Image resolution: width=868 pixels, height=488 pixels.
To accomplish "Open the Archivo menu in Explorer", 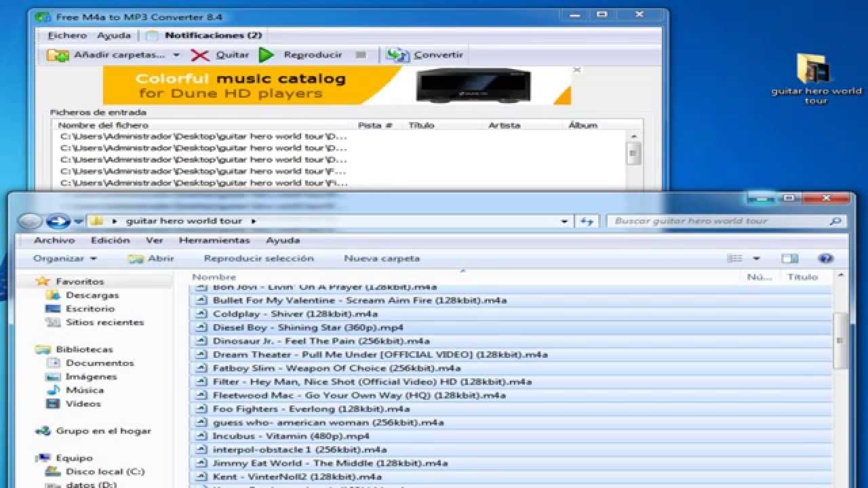I will 54,241.
